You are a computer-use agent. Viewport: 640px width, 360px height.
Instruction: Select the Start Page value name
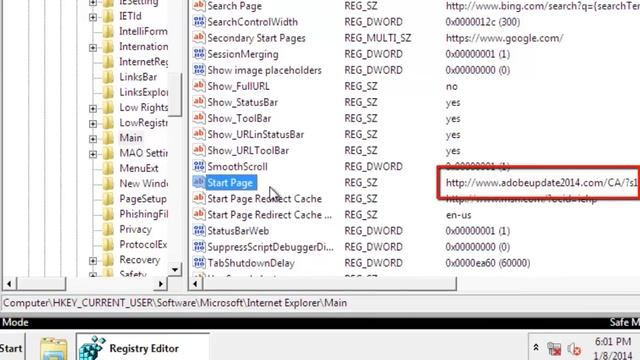[231, 183]
